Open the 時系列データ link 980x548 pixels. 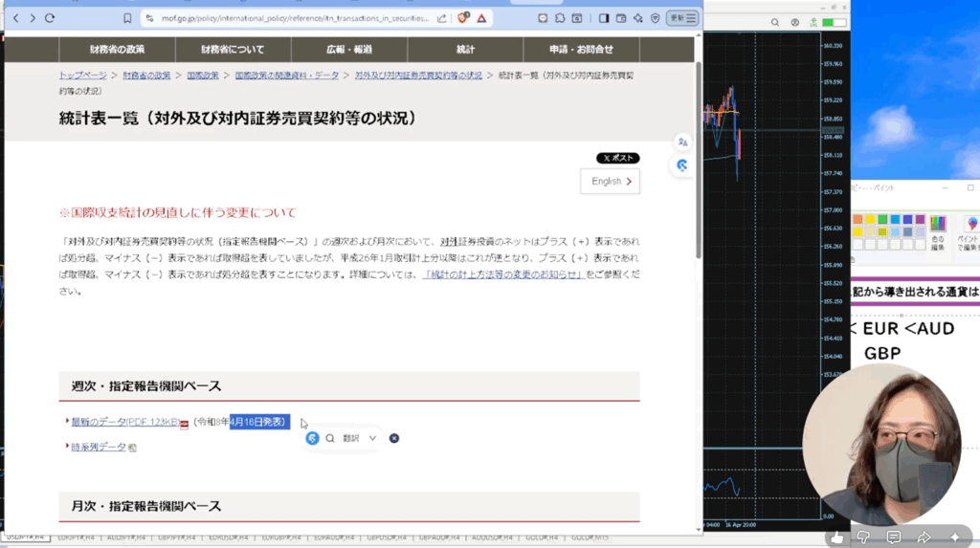tap(99, 447)
